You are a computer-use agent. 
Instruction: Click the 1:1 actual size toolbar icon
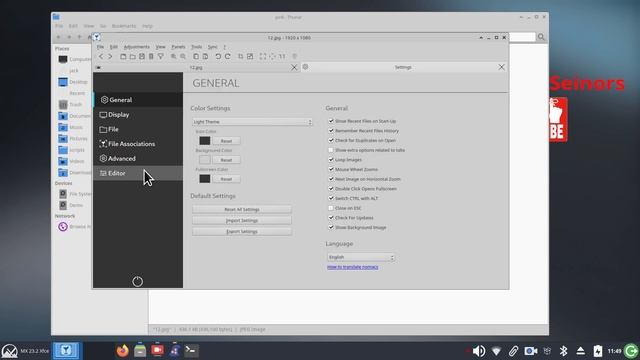(x=282, y=56)
